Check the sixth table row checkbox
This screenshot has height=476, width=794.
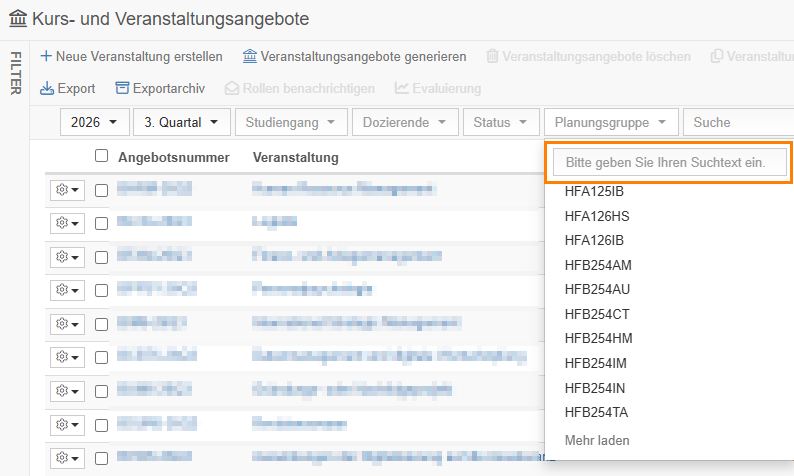(x=101, y=358)
